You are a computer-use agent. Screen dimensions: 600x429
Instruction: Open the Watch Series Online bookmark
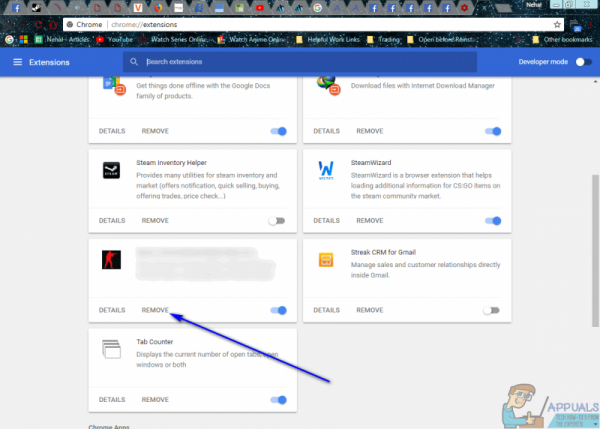pos(174,39)
